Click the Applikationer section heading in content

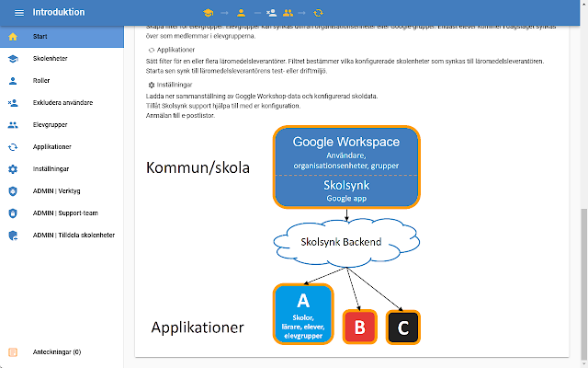[x=175, y=50]
